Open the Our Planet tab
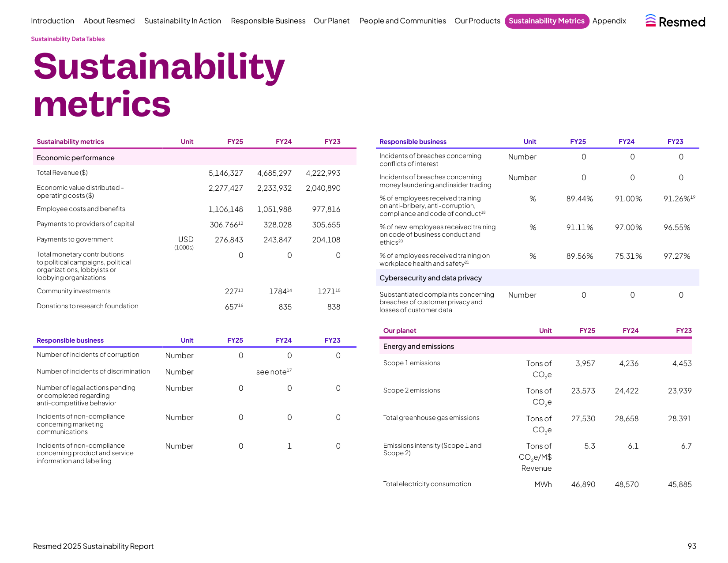Screen dimensions: 728x563 click(331, 21)
